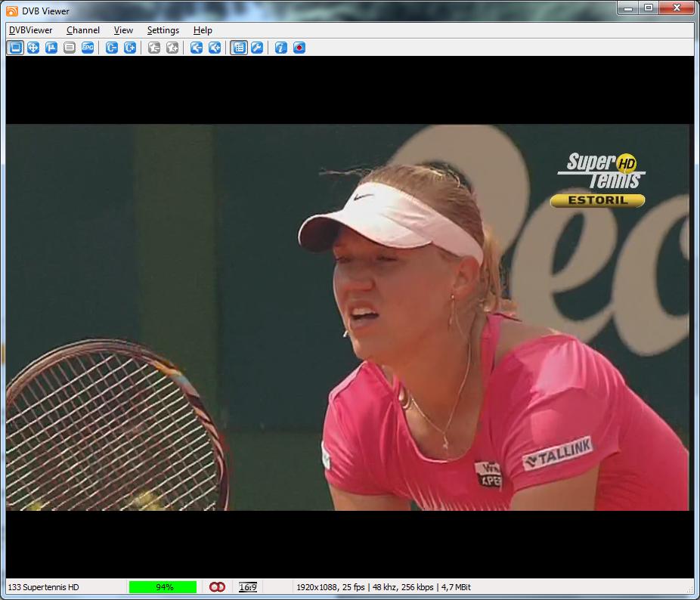Minimize the DVB Viewer window
The width and height of the screenshot is (700, 600).
click(x=628, y=8)
